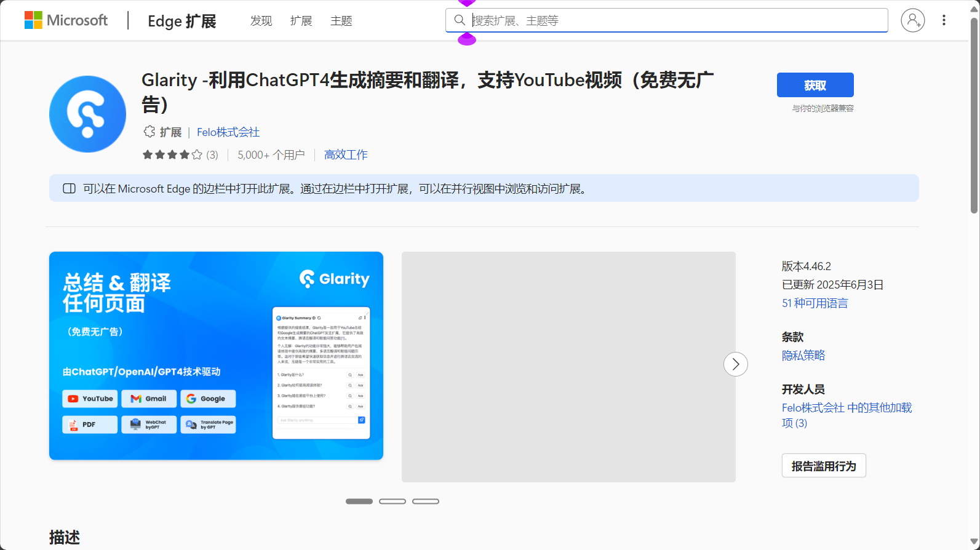Open the Edge 扩展 home link

pyautogui.click(x=182, y=21)
